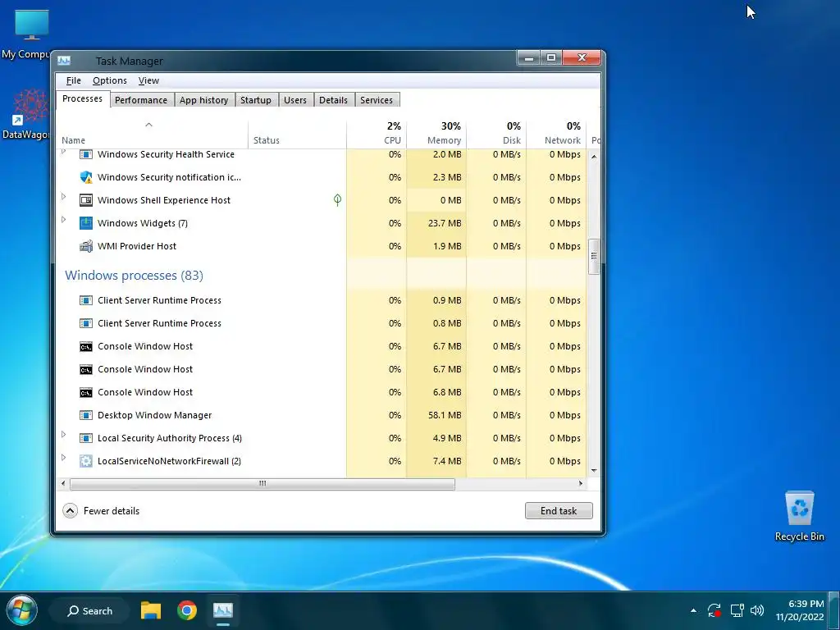Click the scroll left arrow
840x630 pixels.
64,484
